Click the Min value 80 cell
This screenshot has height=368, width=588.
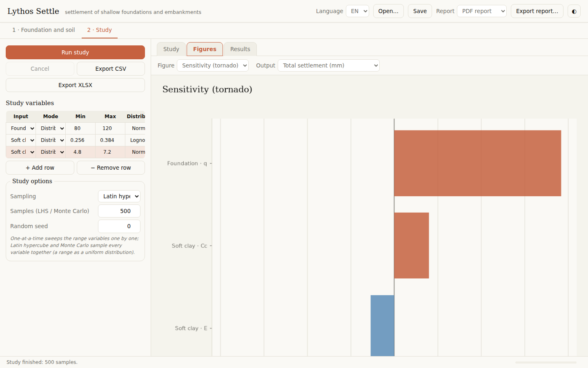[x=80, y=128]
